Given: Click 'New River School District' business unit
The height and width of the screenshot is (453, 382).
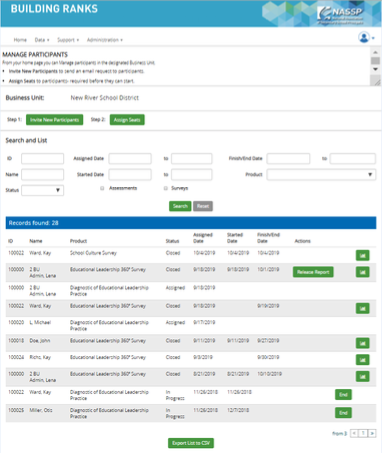Looking at the screenshot, I should pyautogui.click(x=105, y=98).
